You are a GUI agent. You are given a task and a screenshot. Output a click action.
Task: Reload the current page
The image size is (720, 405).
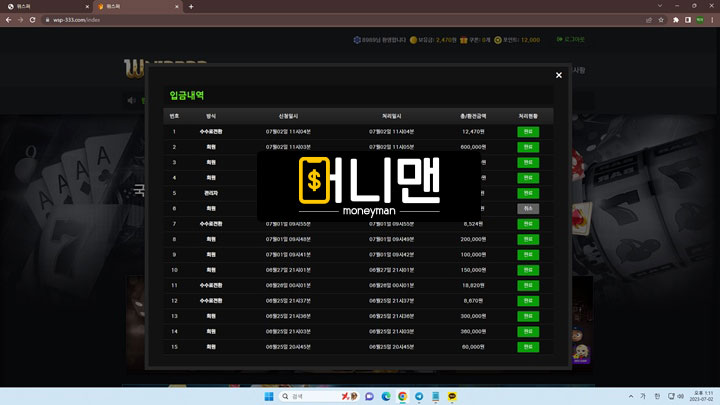tap(32, 20)
